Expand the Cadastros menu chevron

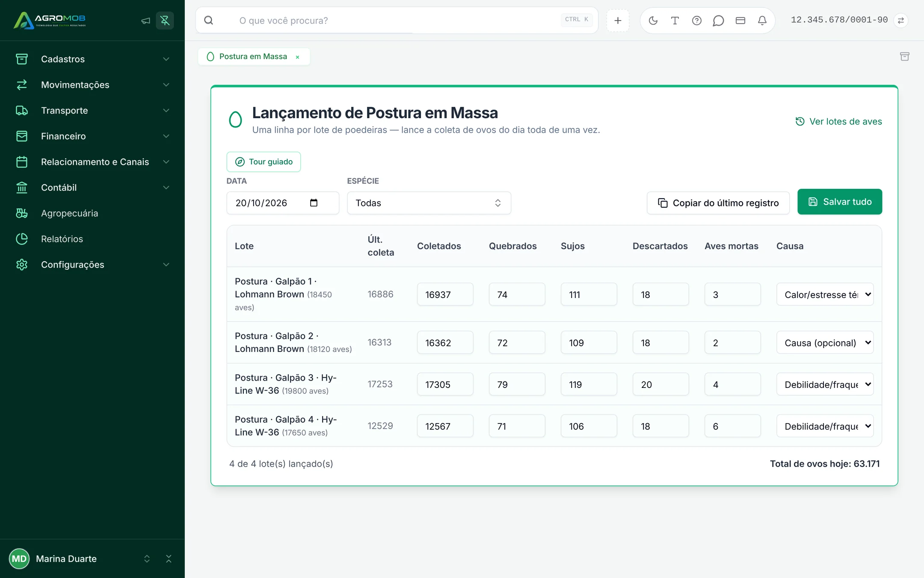[x=166, y=59]
